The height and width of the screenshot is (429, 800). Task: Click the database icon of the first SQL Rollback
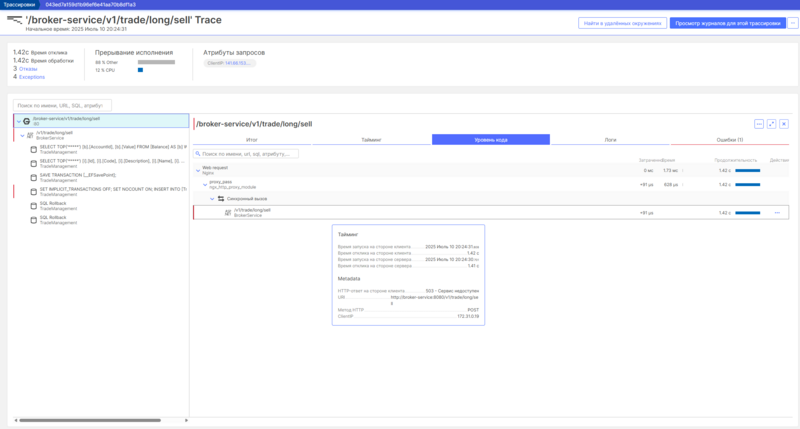pyautogui.click(x=33, y=206)
